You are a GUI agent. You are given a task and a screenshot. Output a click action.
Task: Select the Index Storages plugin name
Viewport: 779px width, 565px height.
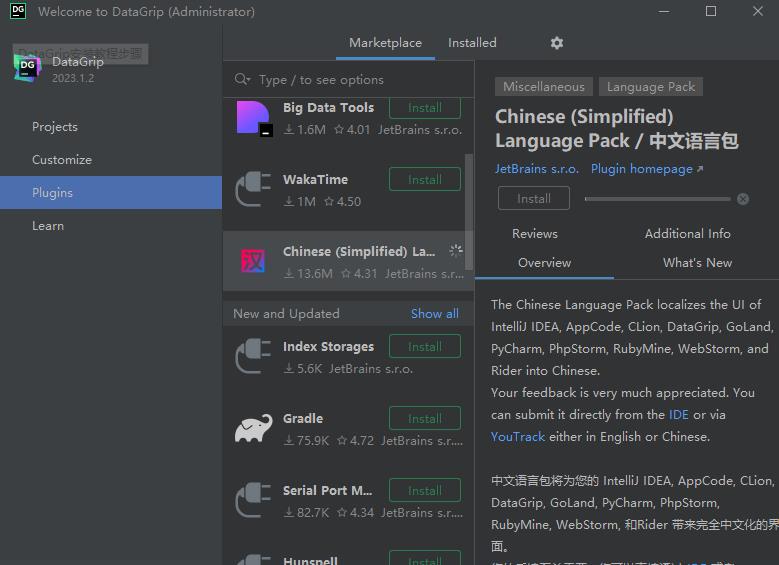click(x=328, y=346)
